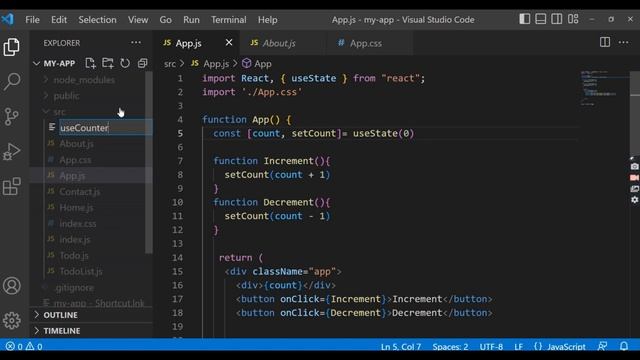Open editor more actions ellipsis

[623, 42]
